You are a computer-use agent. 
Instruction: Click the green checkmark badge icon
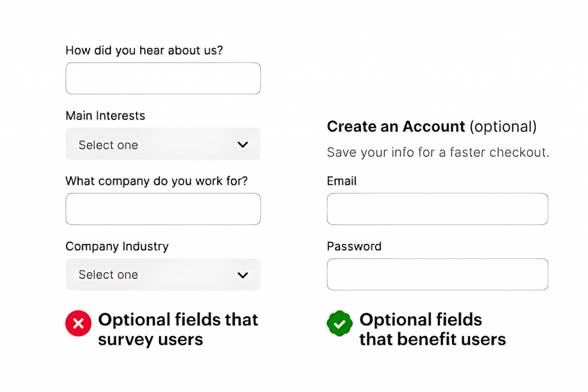click(x=339, y=323)
